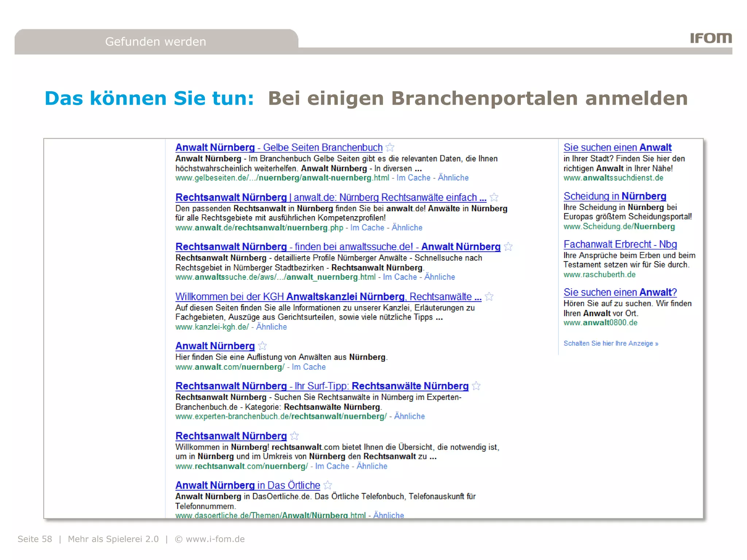Star the Experten-Branchenbuch Surf-Tipp result
The width and height of the screenshot is (747, 560).
[x=476, y=386]
